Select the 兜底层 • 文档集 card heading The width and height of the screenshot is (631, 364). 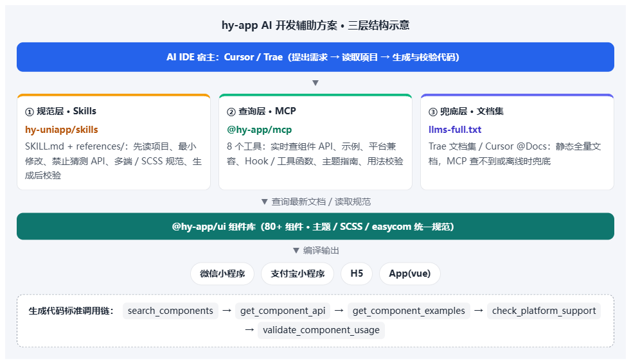tap(466, 111)
